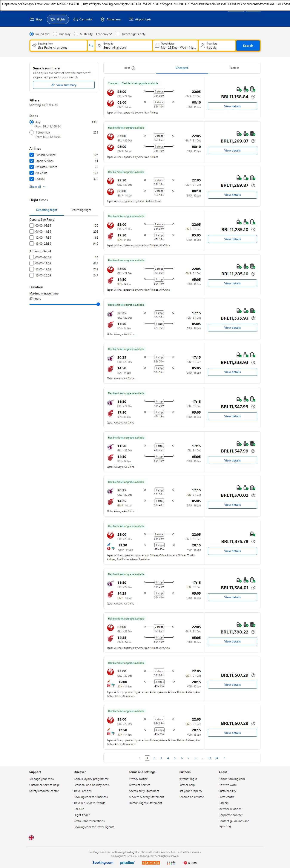The height and width of the screenshot is (868, 290).
Task: Click the calendar icon in Travel dates field
Action: pos(157,46)
